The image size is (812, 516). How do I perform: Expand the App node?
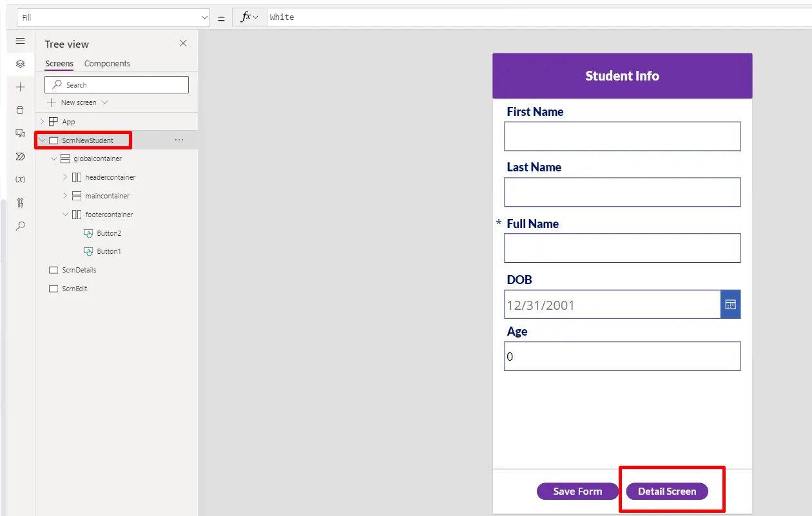(x=42, y=122)
